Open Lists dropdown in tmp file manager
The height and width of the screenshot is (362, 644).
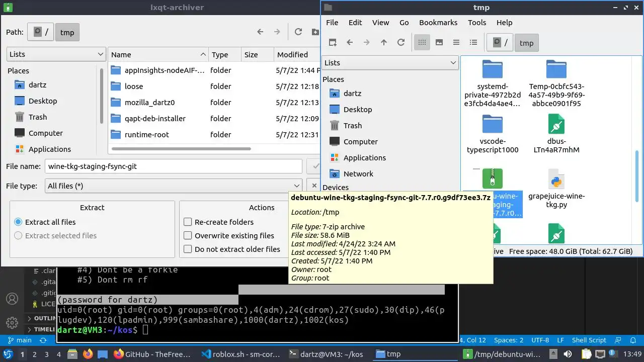390,63
